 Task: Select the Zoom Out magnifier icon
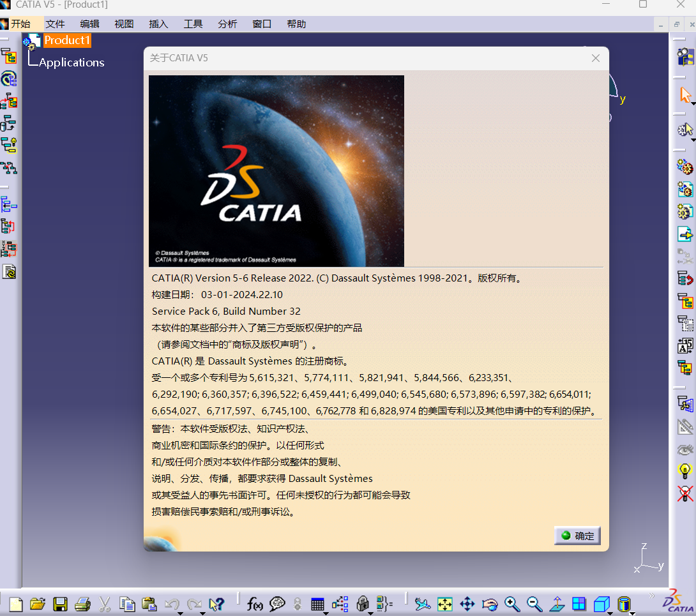pyautogui.click(x=533, y=604)
